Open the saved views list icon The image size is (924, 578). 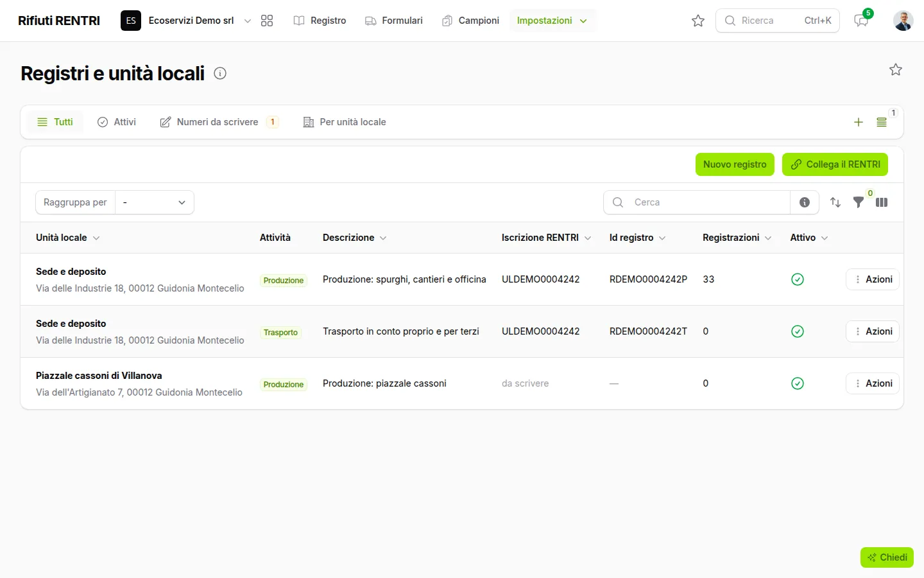click(x=882, y=122)
